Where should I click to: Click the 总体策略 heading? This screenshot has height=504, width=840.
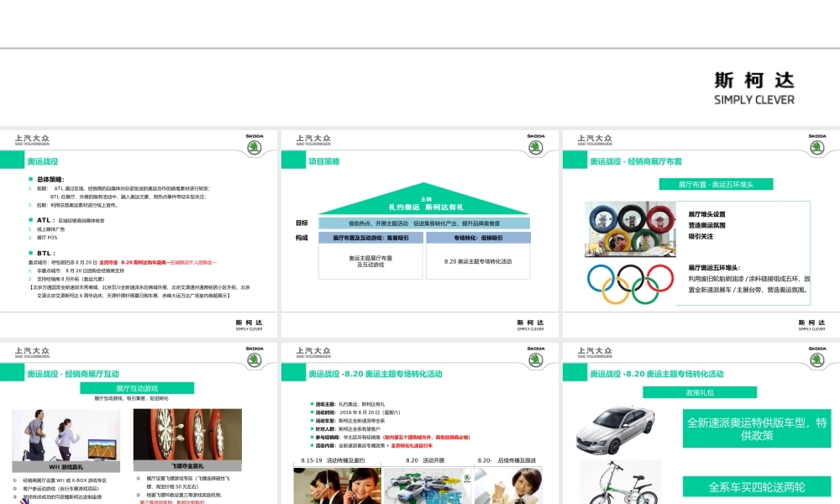click(x=50, y=180)
